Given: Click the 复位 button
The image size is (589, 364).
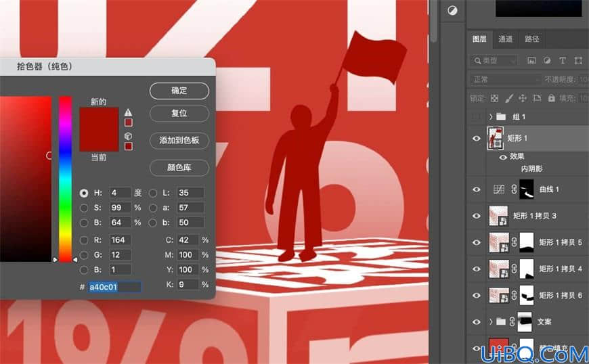Looking at the screenshot, I should pos(179,114).
